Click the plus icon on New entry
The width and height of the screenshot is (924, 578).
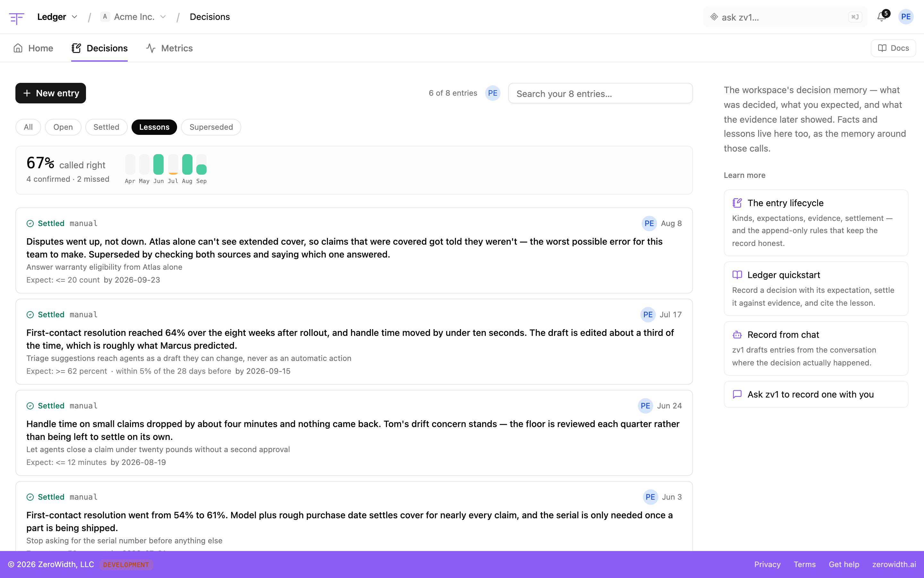(27, 93)
